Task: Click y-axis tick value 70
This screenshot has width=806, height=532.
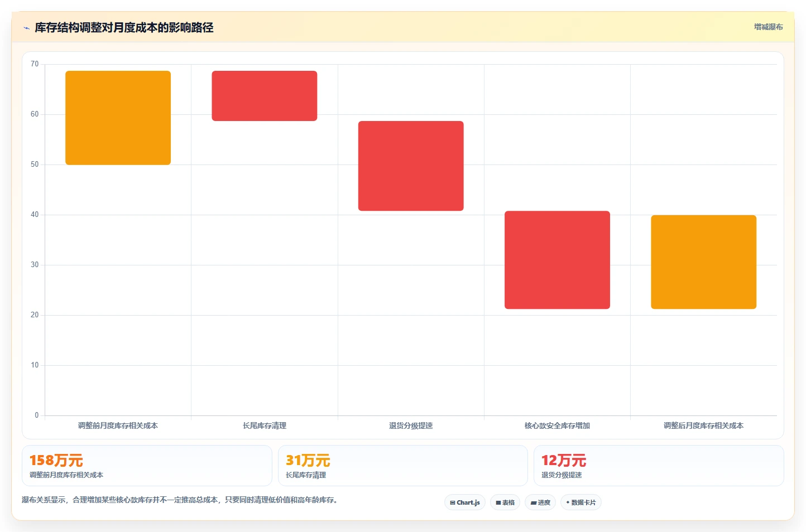Action: point(35,64)
